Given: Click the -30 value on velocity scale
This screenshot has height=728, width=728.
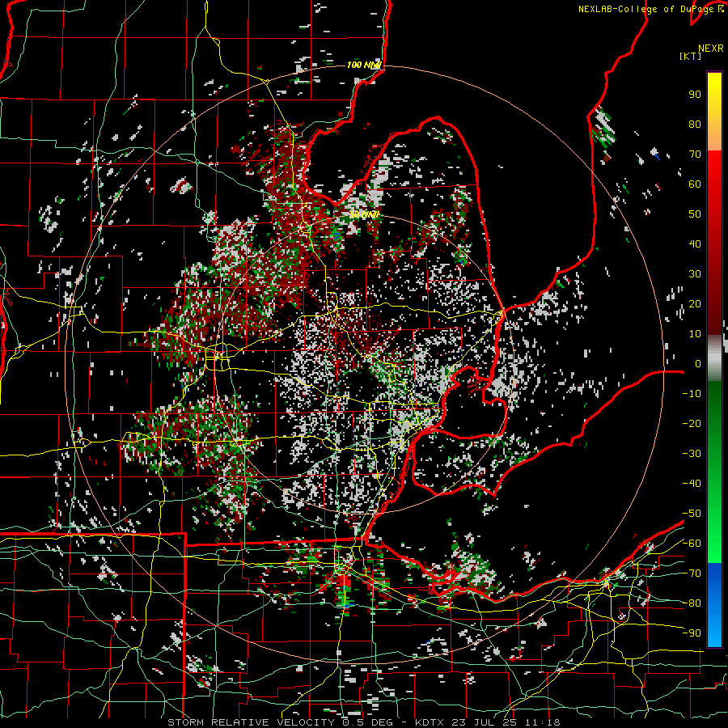Looking at the screenshot, I should (692, 454).
